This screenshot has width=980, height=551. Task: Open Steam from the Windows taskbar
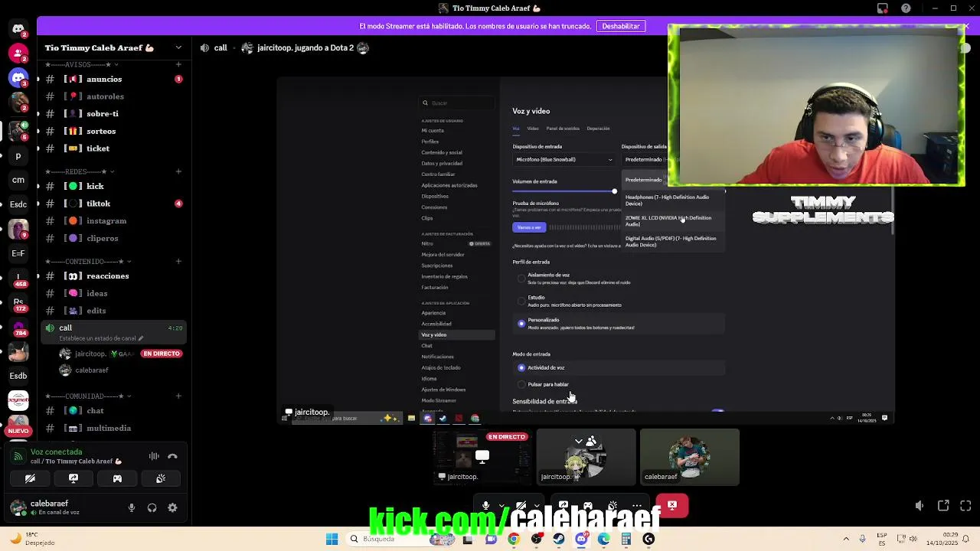(x=559, y=539)
